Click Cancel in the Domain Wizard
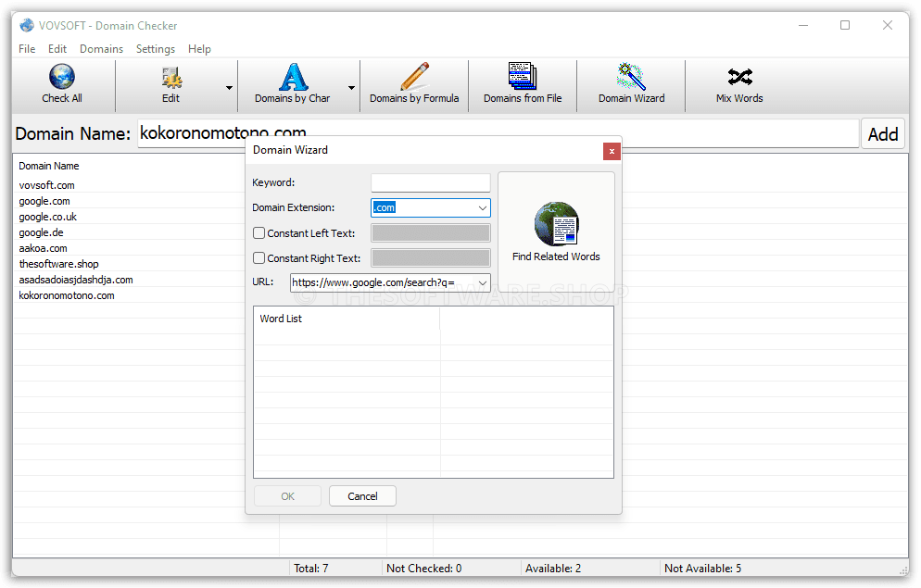This screenshot has height=588, width=921. 362,496
